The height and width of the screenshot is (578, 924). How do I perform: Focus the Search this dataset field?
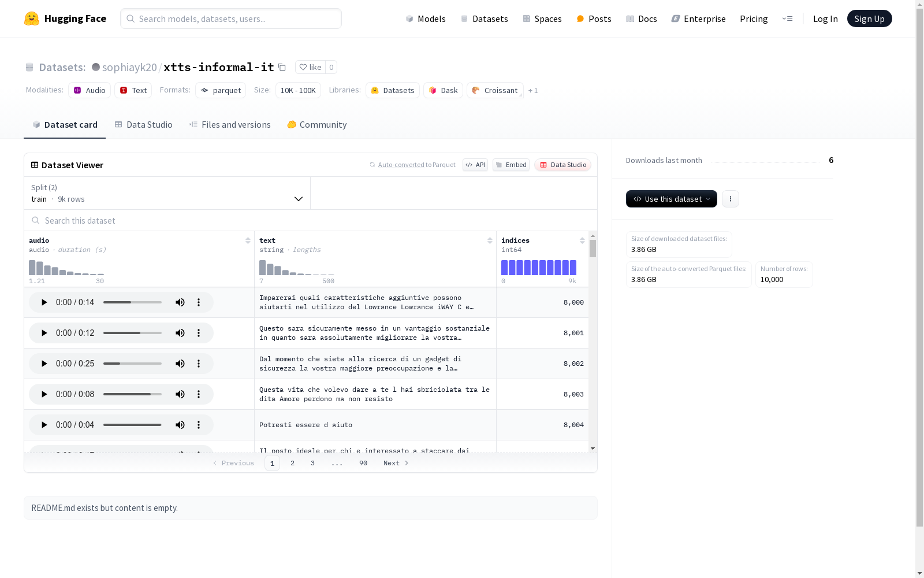click(x=311, y=221)
